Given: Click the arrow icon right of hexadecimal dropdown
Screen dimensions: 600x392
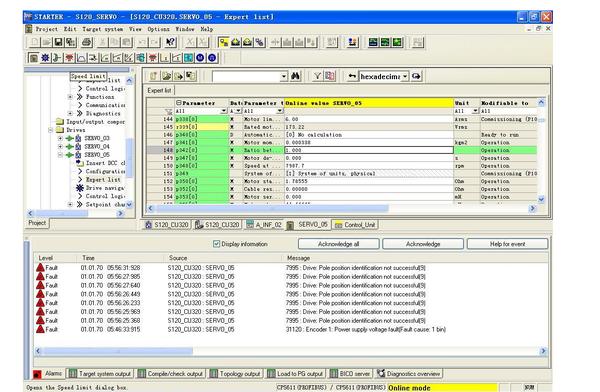Looking at the screenshot, I should click(416, 76).
